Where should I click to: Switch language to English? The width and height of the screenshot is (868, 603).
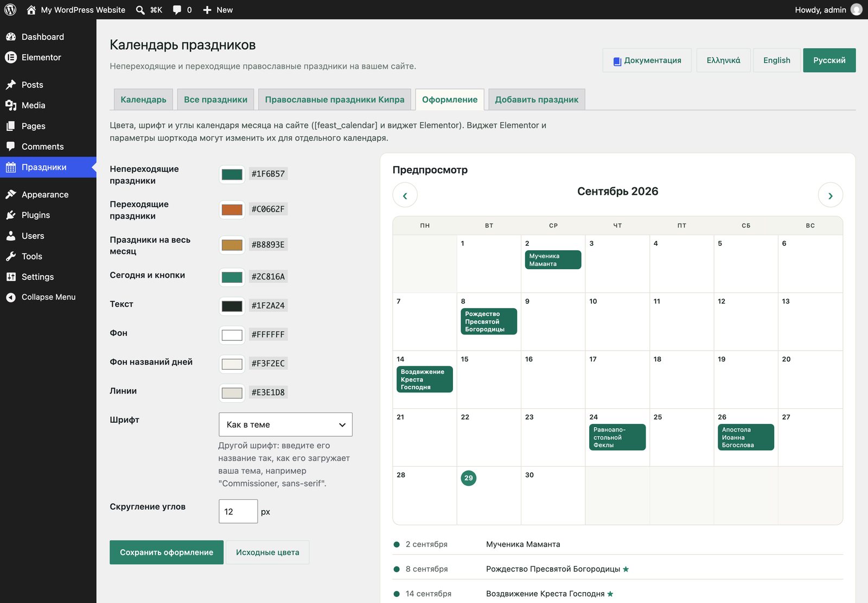pyautogui.click(x=776, y=60)
